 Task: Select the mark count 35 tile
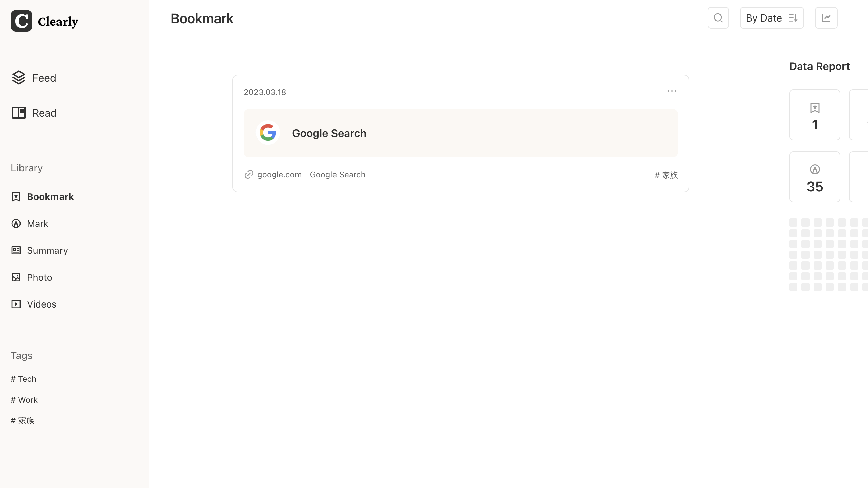point(815,176)
